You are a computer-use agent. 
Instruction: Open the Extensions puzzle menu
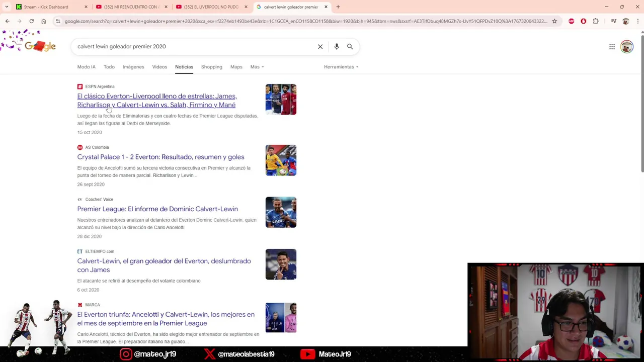coord(596,21)
